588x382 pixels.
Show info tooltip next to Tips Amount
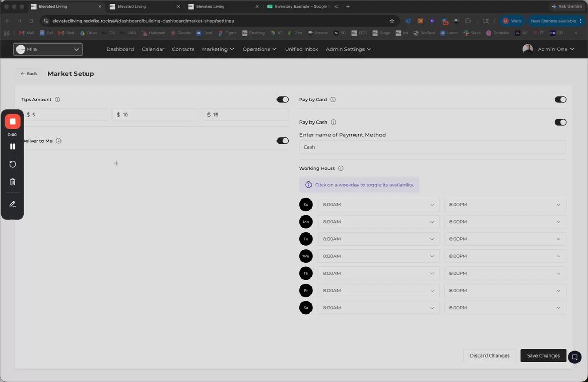click(x=57, y=99)
